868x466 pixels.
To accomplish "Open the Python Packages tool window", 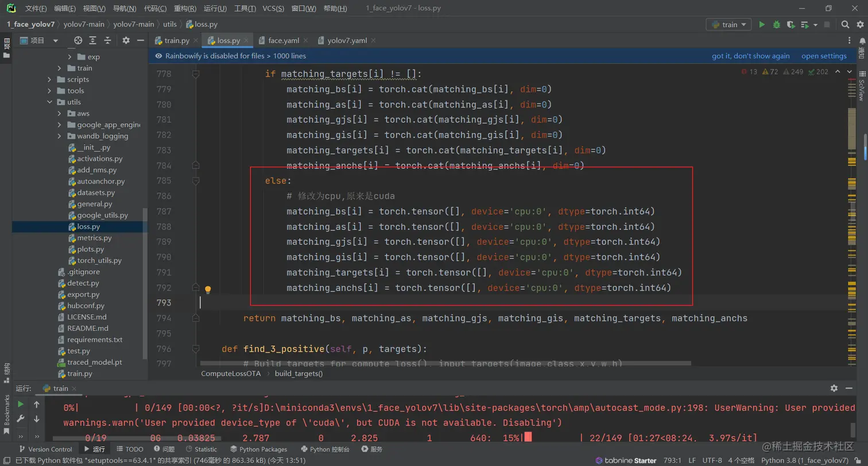I will 258,449.
